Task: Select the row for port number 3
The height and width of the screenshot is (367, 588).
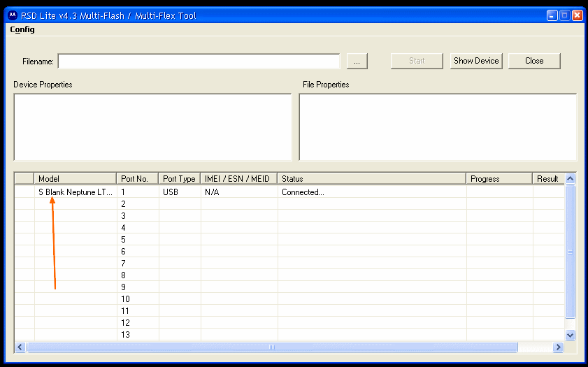Action: (x=289, y=216)
